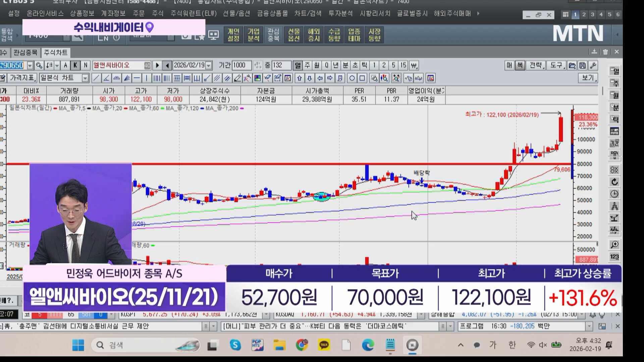Image resolution: width=644 pixels, height=362 pixels.
Task: Click the 기업분석 toolbar button
Action: click(254, 35)
